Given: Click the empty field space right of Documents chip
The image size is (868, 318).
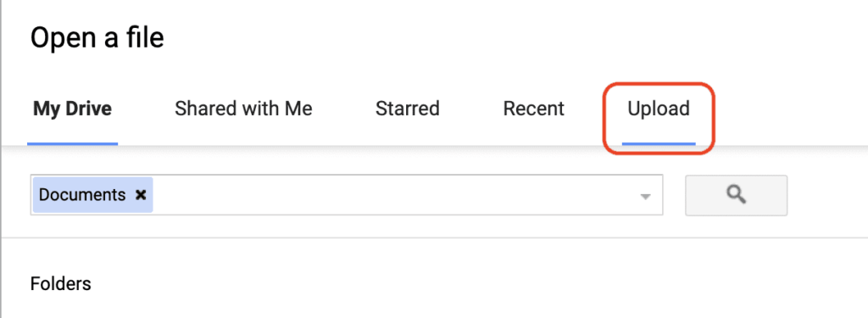Looking at the screenshot, I should pyautogui.click(x=393, y=195).
